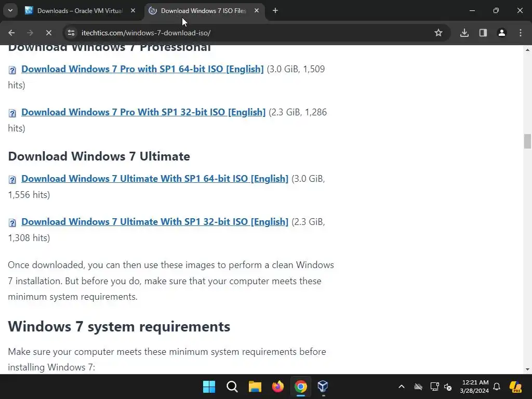Click file icon beside Pro 64-bit link
The width and height of the screenshot is (532, 399).
click(12, 70)
